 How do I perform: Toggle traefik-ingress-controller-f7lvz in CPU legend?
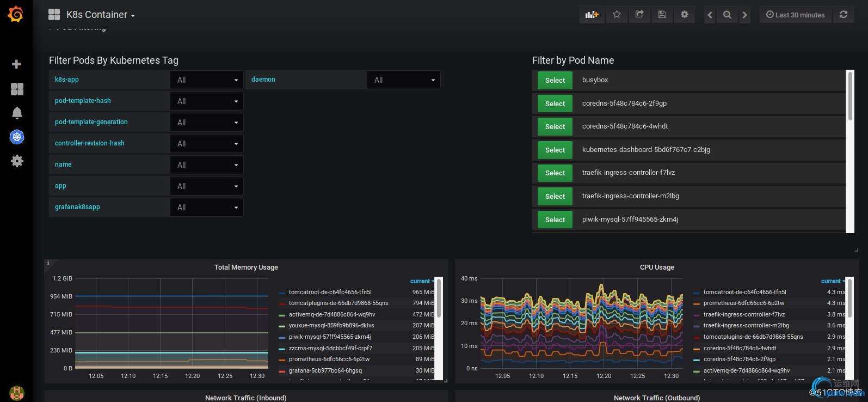pyautogui.click(x=744, y=314)
